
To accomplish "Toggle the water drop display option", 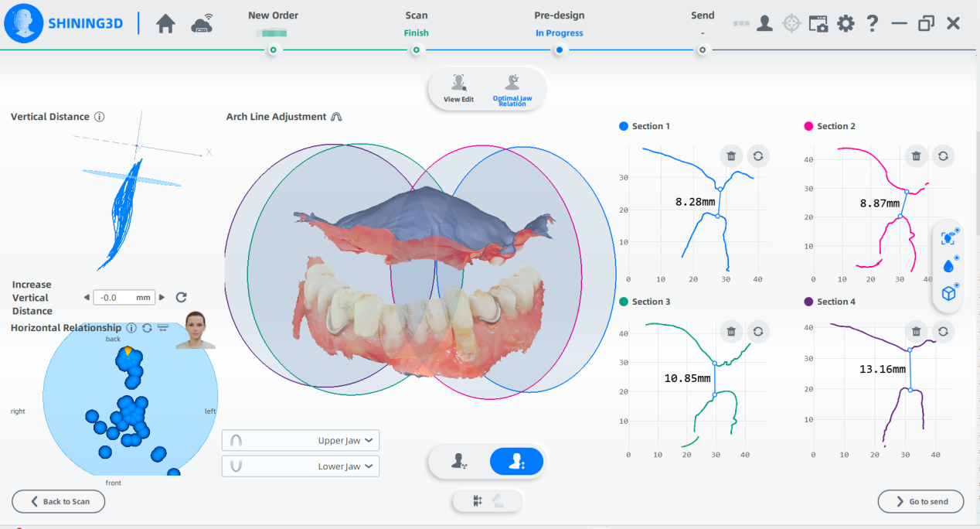I will [948, 265].
